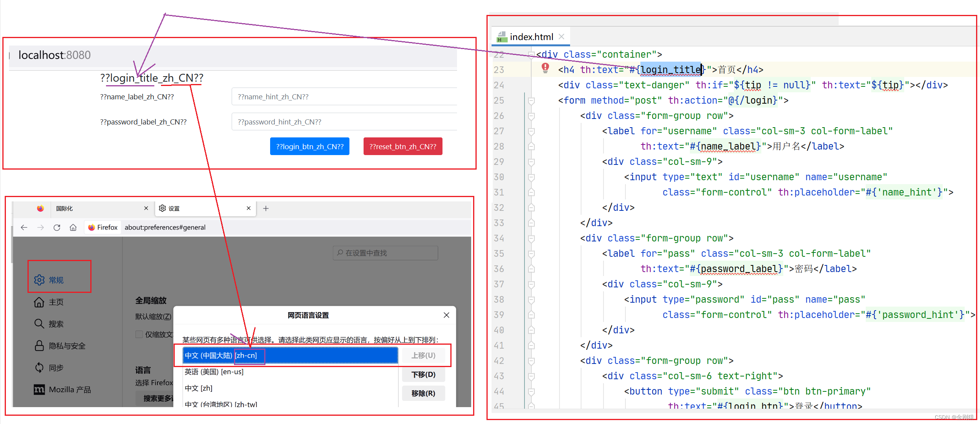This screenshot has width=980, height=424.
Task: Click the ??reset_btn_zh_CN?? red button
Action: [x=403, y=146]
